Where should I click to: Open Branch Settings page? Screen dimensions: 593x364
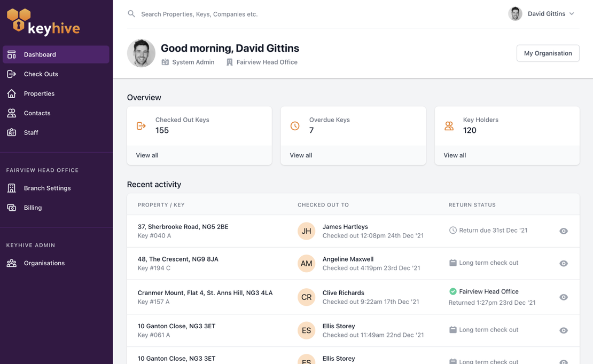47,188
